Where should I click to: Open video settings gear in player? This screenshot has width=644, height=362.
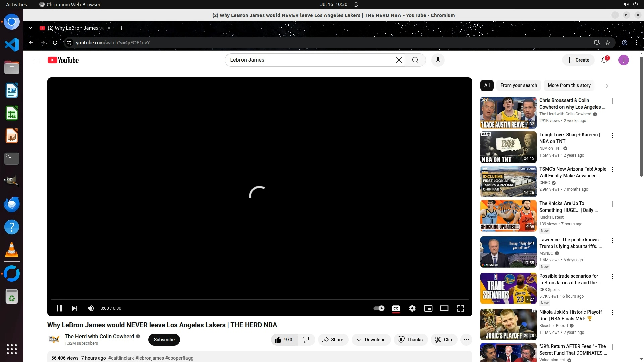[x=412, y=308]
